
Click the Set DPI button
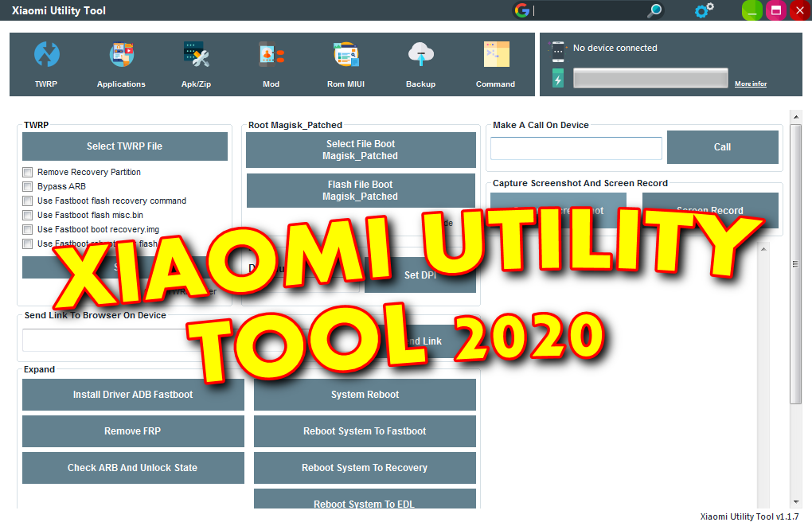(x=420, y=275)
